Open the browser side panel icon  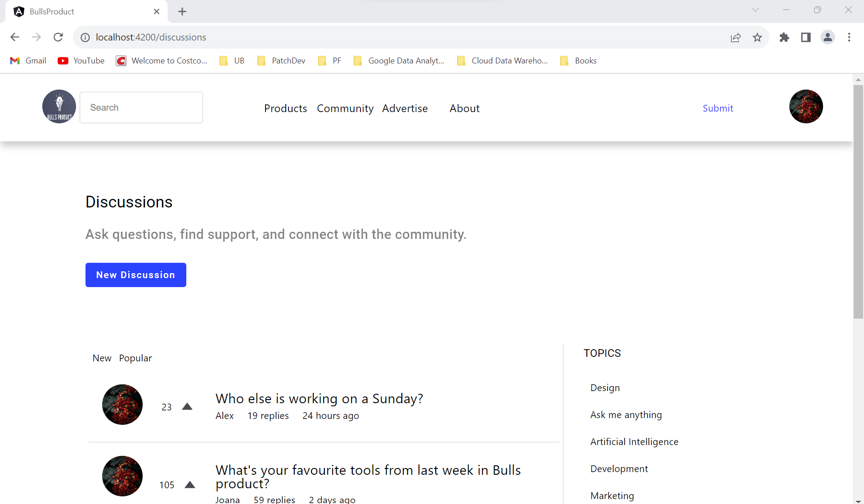[x=805, y=37]
